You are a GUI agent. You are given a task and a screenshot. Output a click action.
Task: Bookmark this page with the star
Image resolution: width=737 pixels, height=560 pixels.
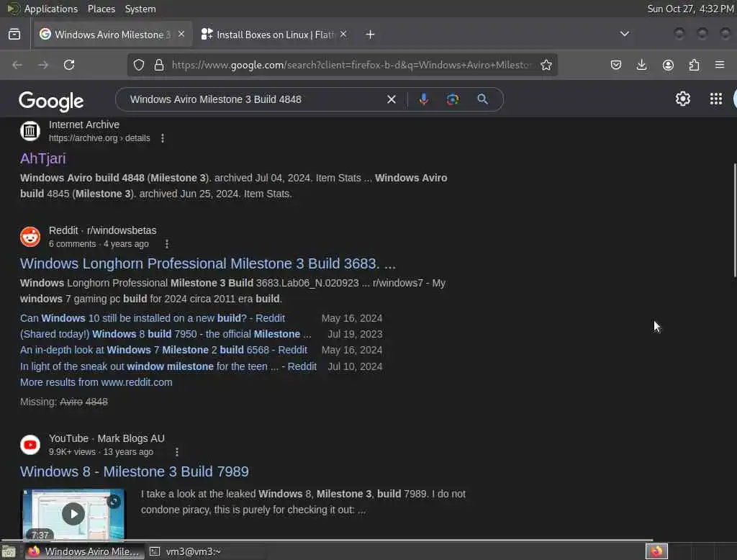tap(546, 65)
